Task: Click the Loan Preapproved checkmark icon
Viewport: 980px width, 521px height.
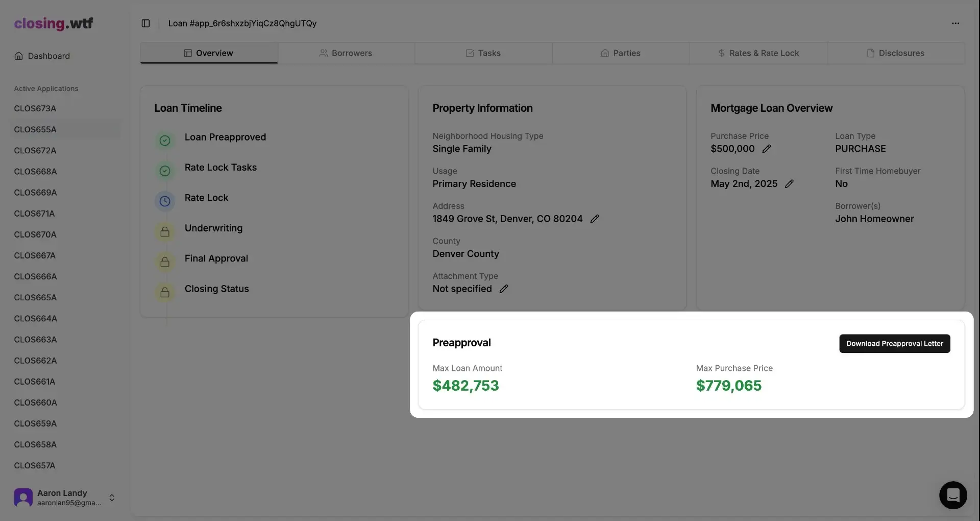Action: tap(164, 140)
